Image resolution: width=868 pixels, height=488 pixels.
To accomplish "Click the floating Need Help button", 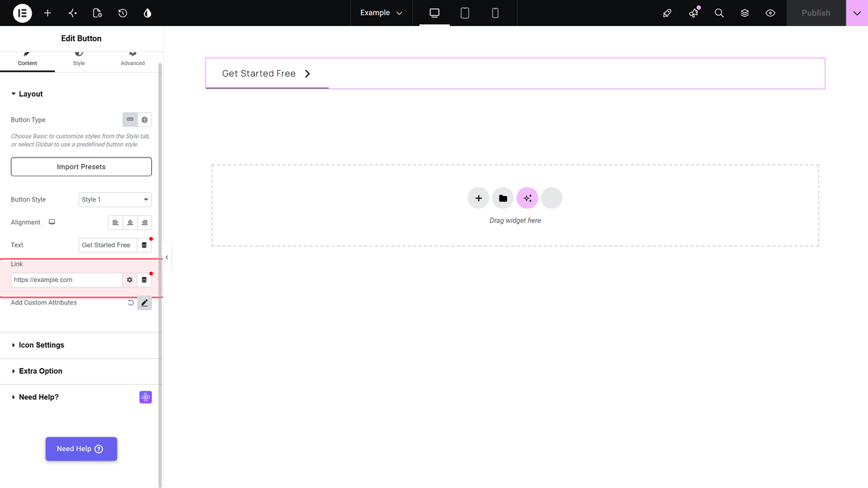I will tap(81, 449).
